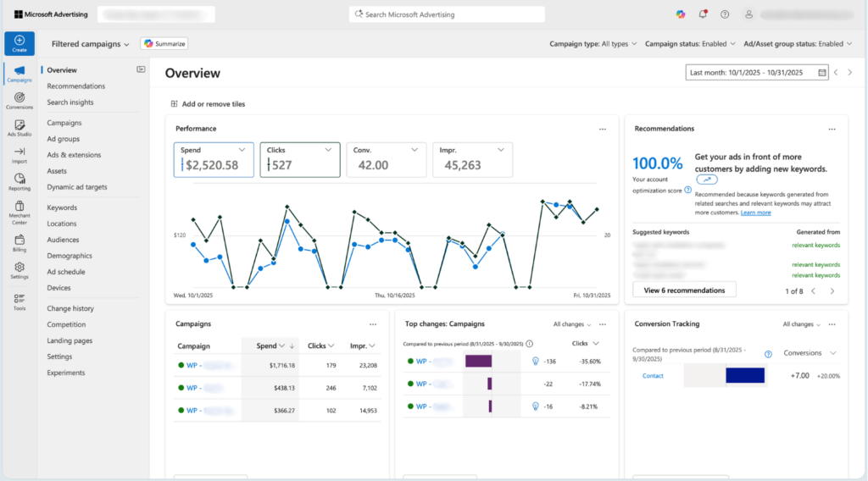
Task: Click the Create plus button
Action: click(19, 44)
